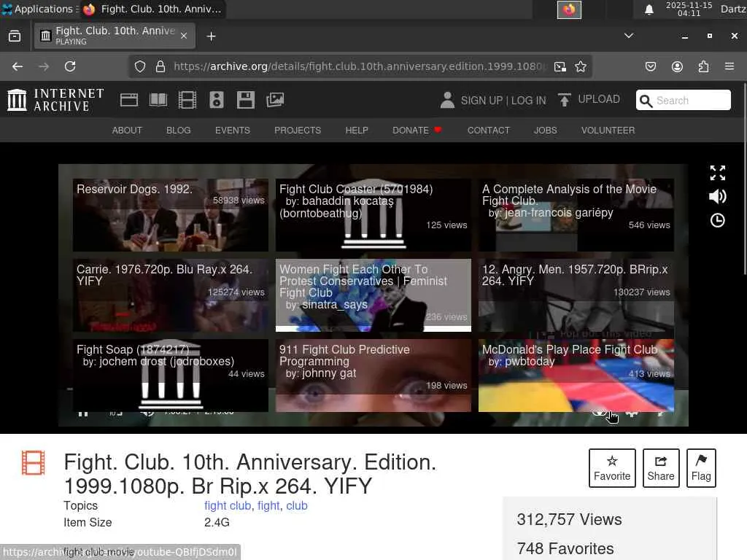Open the clock icon beside player
The image size is (747, 560).
pyautogui.click(x=718, y=220)
